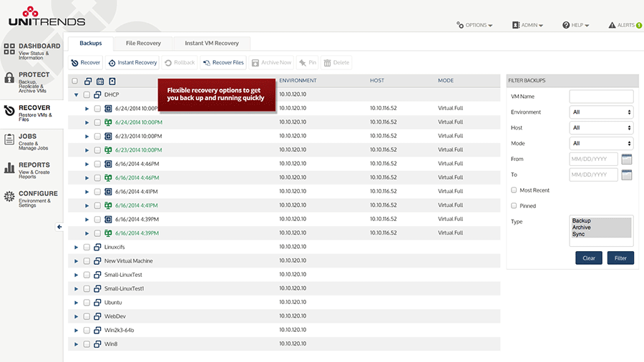The height and width of the screenshot is (362, 644).
Task: Click the VM view icon in the table header
Action: (88, 81)
